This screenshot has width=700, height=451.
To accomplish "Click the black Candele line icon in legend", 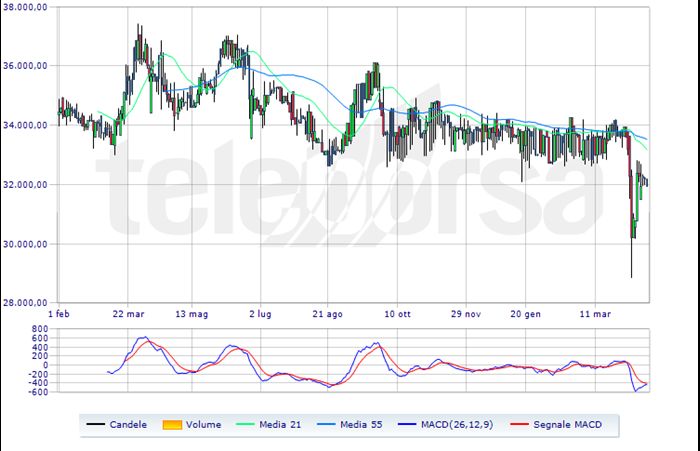I will 97,425.
